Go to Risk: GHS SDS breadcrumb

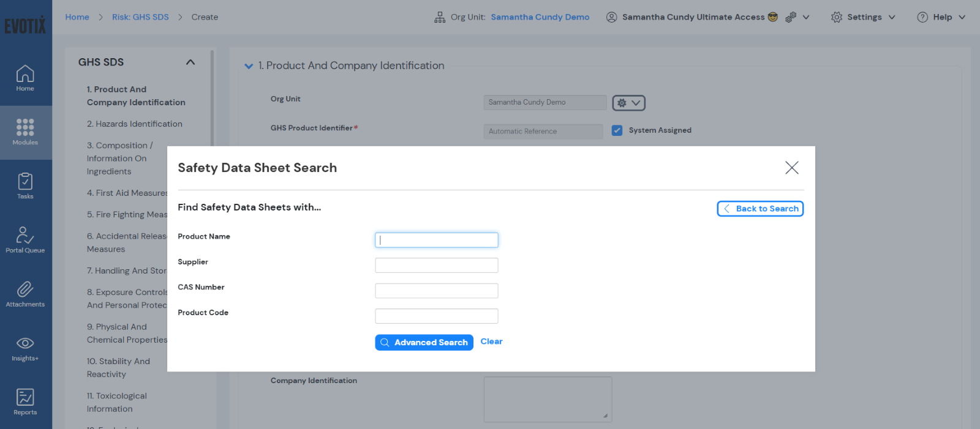point(140,17)
